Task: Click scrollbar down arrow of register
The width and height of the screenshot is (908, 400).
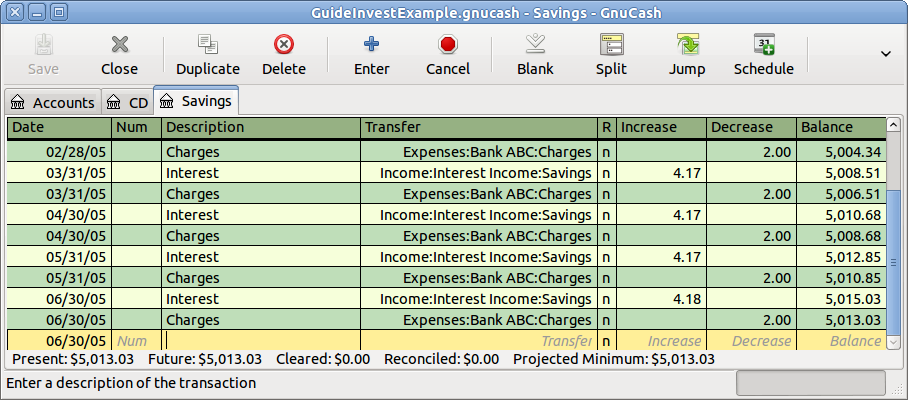Action: coord(894,343)
